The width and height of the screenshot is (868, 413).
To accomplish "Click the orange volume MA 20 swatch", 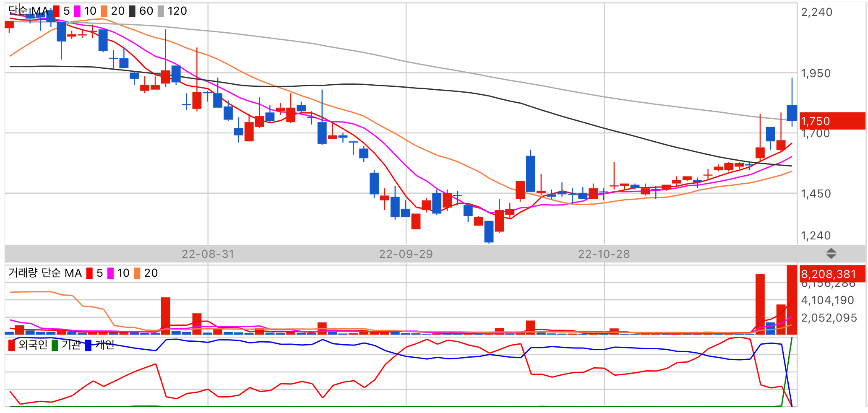I will point(137,273).
